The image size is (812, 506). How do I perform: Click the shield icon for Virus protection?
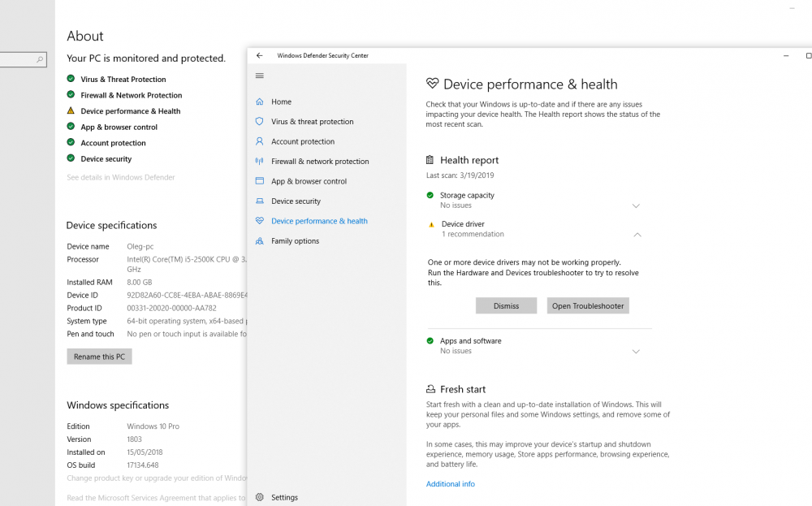click(x=260, y=121)
